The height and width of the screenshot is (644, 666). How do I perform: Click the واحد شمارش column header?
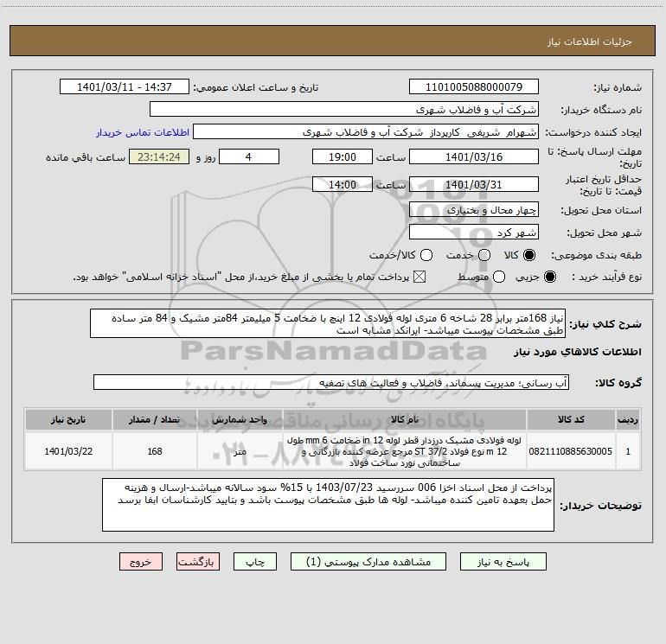click(240, 419)
